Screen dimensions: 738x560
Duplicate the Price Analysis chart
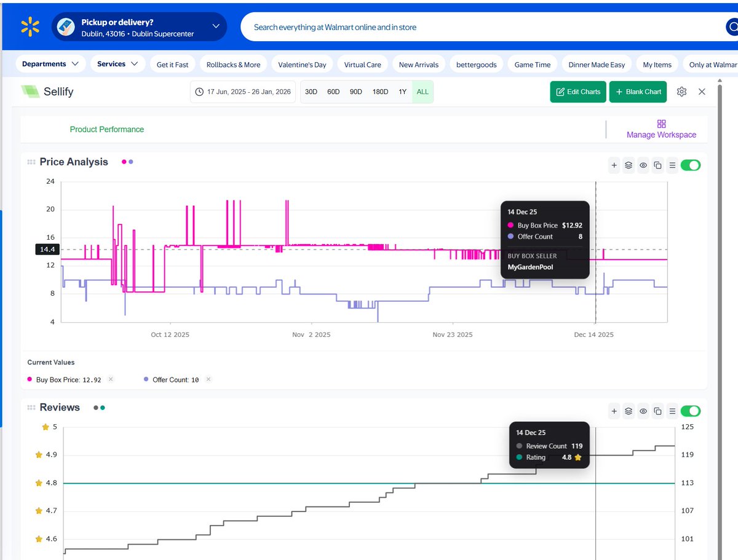point(657,165)
